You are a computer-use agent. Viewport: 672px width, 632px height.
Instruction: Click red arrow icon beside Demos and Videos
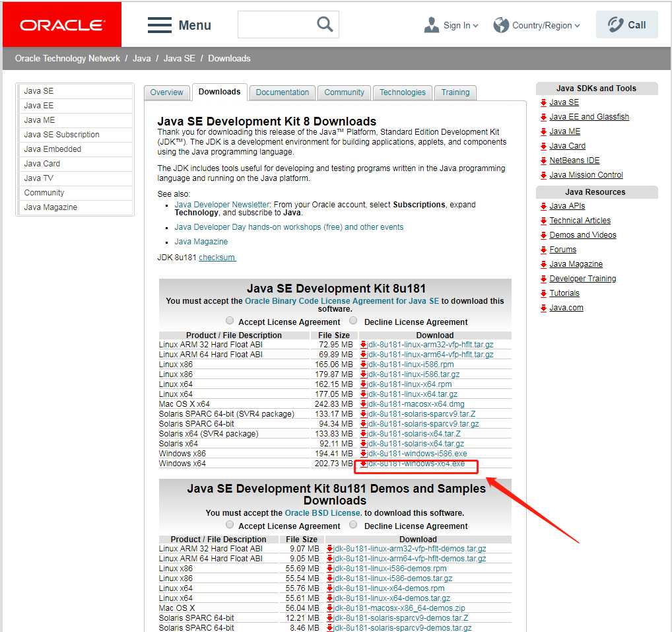(543, 235)
